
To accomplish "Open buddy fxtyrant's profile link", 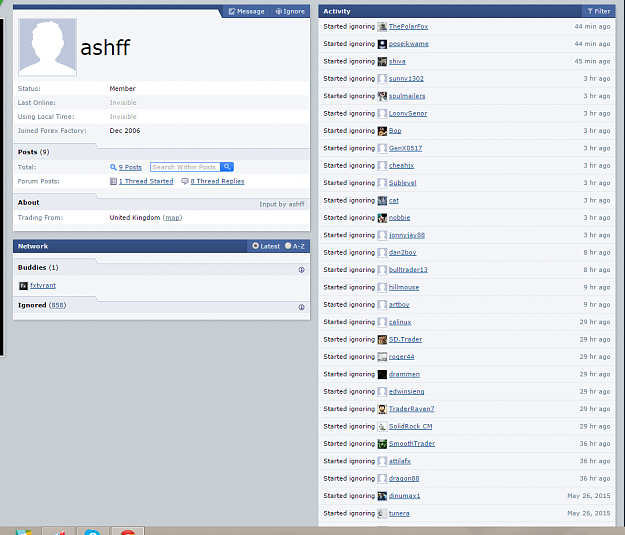I will point(43,285).
